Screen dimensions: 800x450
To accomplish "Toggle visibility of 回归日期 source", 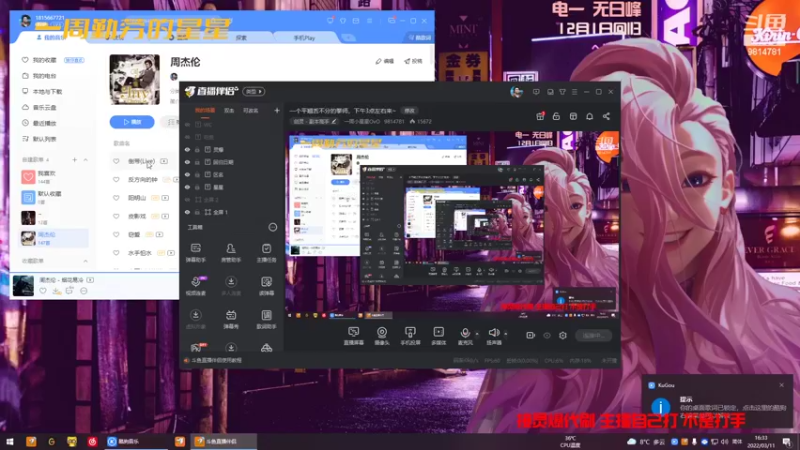I will pyautogui.click(x=187, y=162).
